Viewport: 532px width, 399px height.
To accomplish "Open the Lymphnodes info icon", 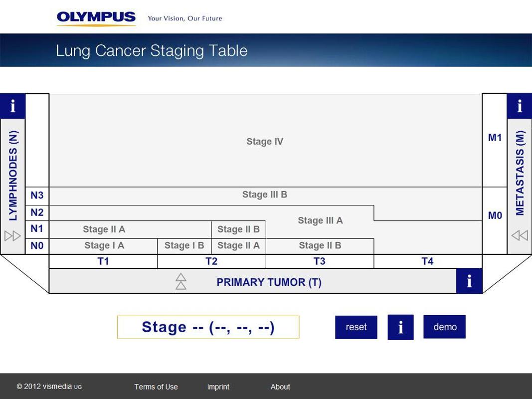I will (x=12, y=106).
